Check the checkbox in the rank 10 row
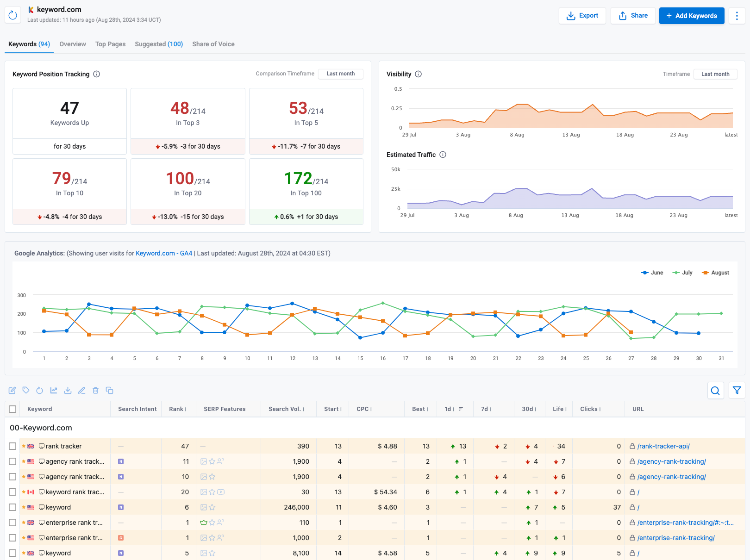 click(x=12, y=477)
